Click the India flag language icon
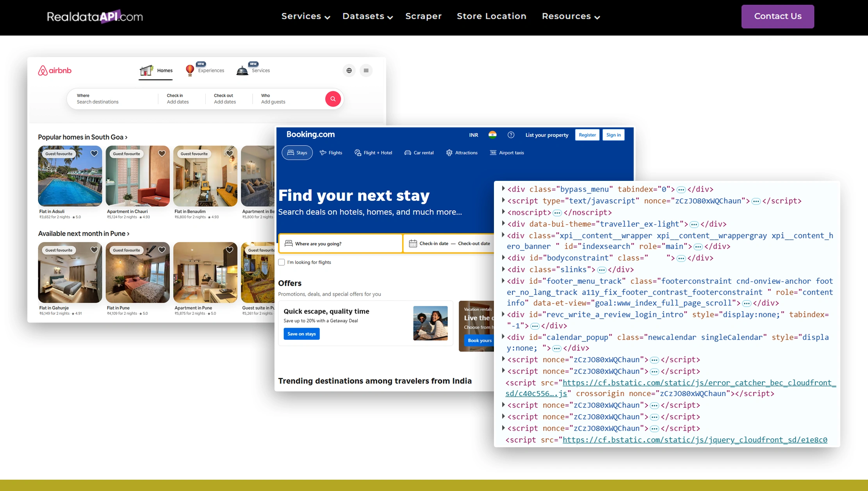The width and height of the screenshot is (868, 491). (x=492, y=135)
